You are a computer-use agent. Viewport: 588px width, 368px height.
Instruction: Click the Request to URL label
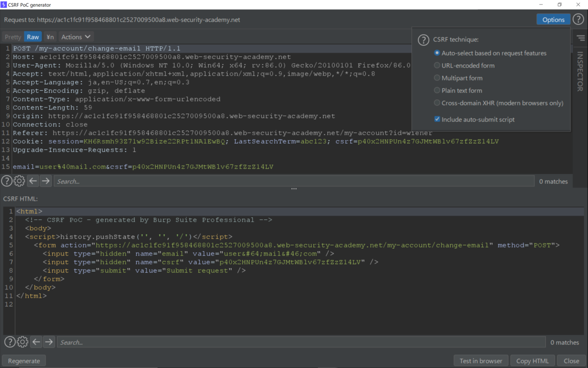122,20
